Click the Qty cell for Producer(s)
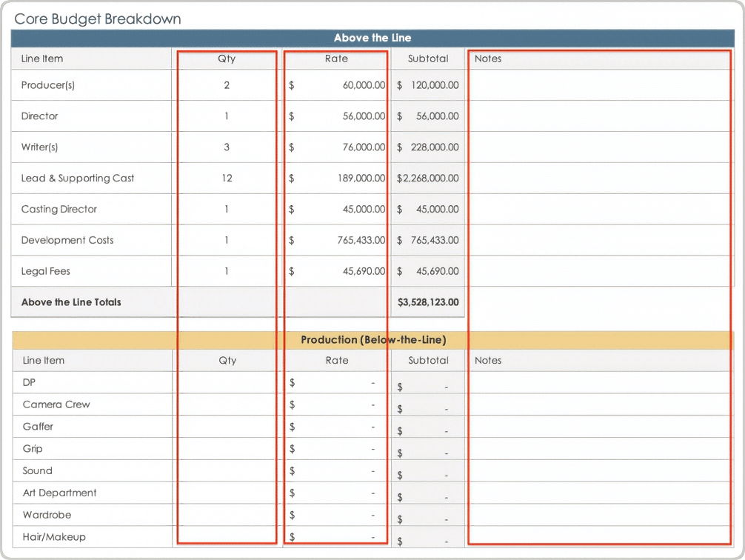 click(227, 85)
